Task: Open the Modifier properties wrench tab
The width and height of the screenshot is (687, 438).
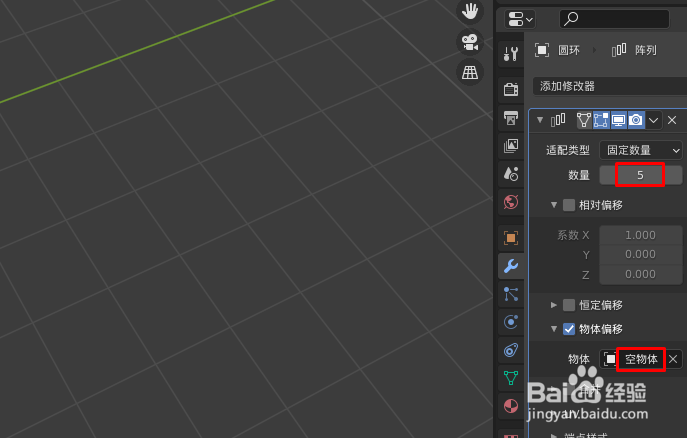Action: [511, 266]
